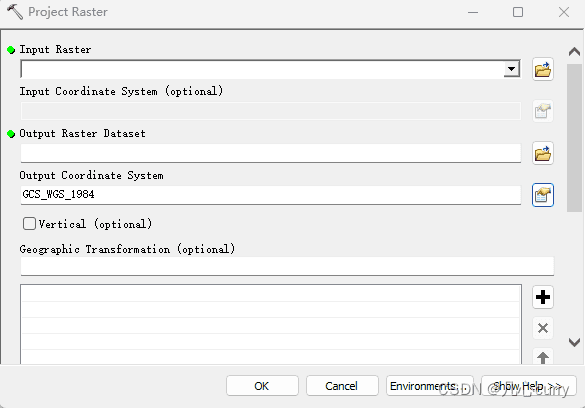
Task: Add a geographic transformation with plus icon
Action: pos(542,297)
